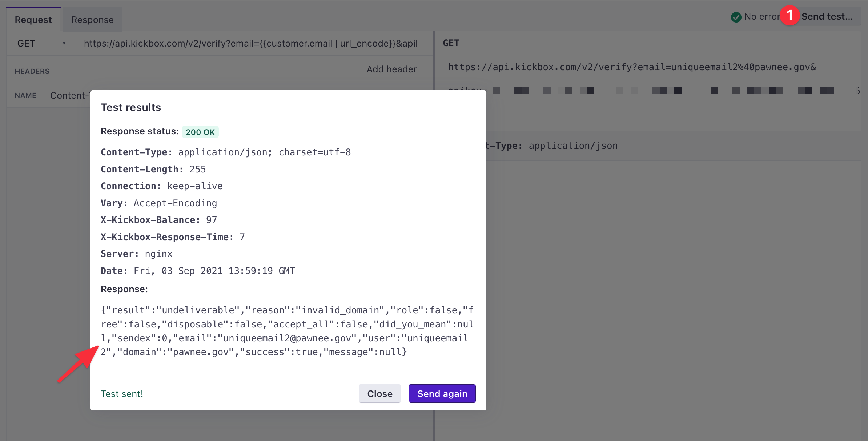Screen dimensions: 868x441
Task: Click the Test sent! message
Action: click(122, 394)
